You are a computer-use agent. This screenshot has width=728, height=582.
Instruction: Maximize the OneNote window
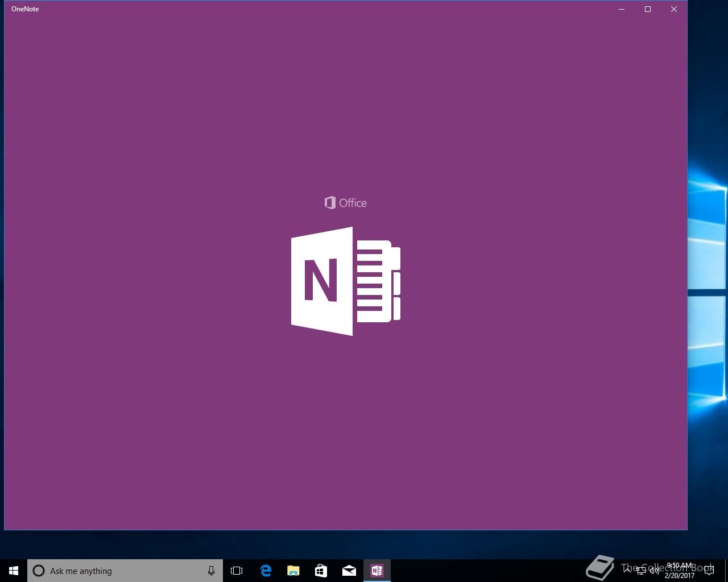click(648, 9)
